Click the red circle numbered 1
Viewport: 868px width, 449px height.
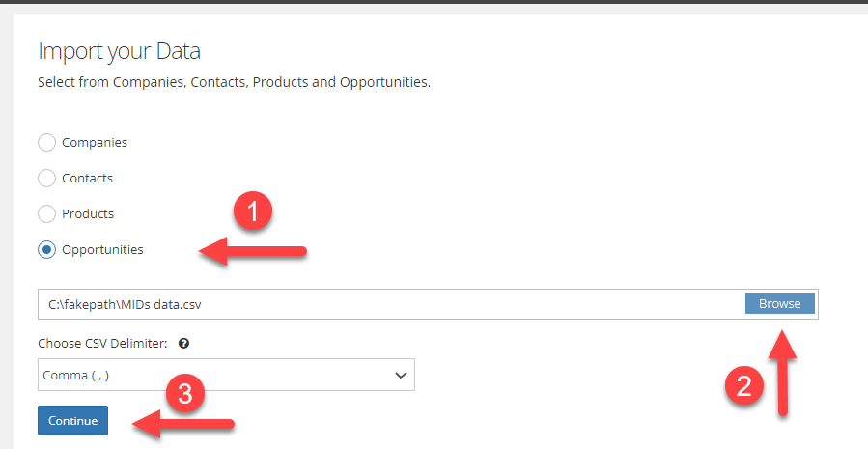point(252,212)
